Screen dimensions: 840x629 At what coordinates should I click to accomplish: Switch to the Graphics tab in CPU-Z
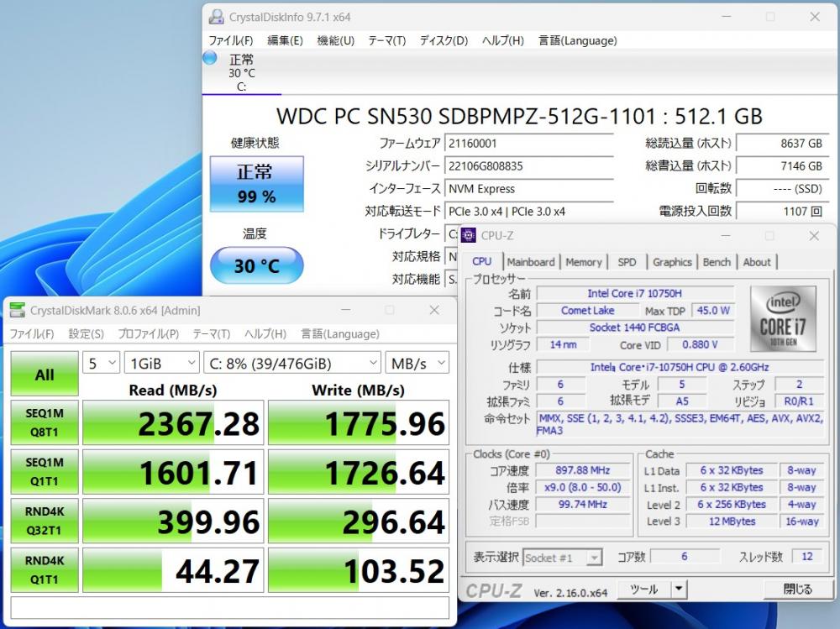point(672,262)
